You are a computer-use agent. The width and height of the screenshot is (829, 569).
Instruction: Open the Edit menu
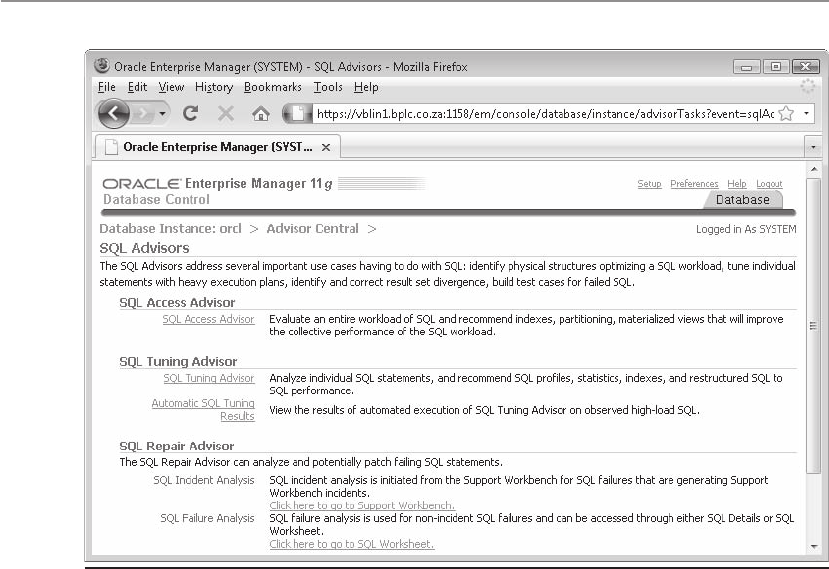(x=137, y=87)
